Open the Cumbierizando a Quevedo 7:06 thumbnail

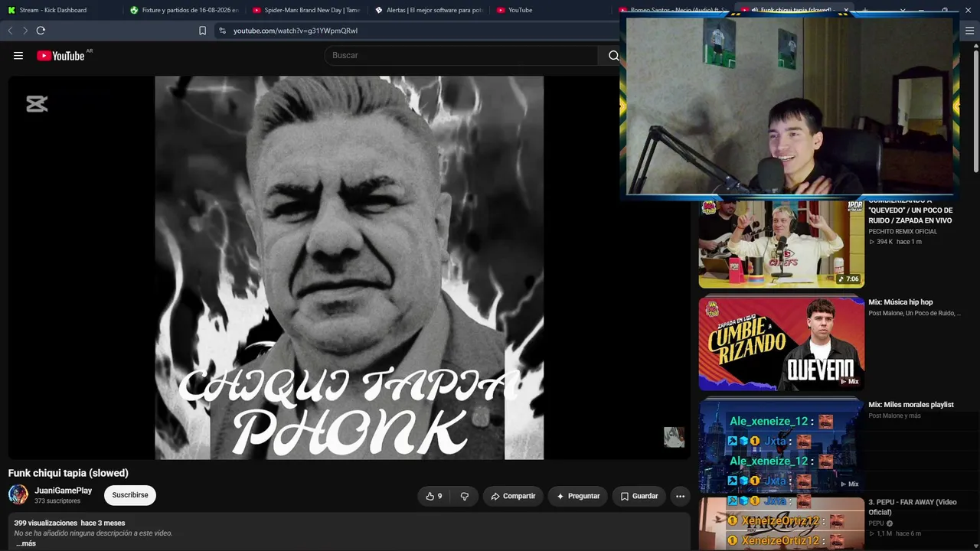(x=781, y=243)
